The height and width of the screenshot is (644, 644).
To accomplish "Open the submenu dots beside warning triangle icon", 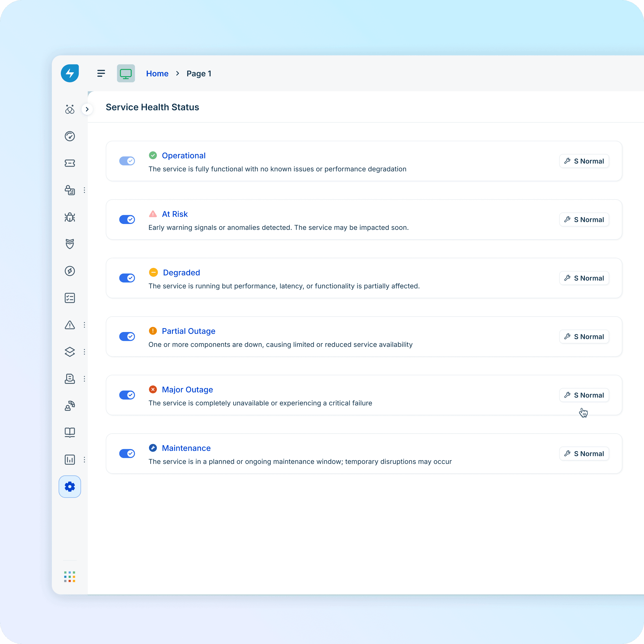I will [84, 325].
